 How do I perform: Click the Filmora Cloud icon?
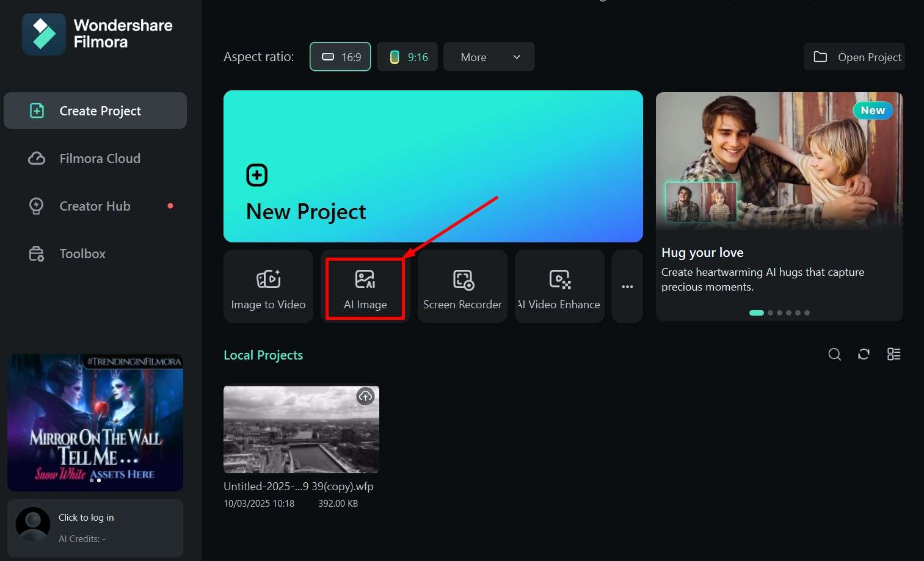point(37,159)
